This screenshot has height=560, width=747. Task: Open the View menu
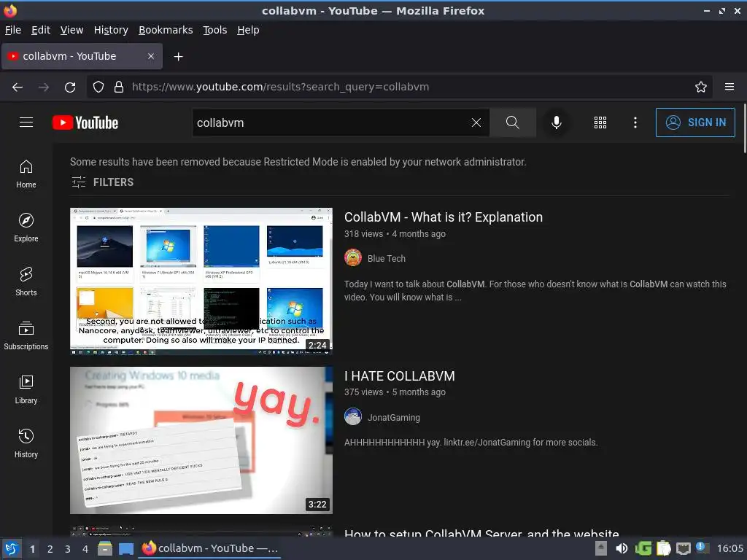[71, 30]
